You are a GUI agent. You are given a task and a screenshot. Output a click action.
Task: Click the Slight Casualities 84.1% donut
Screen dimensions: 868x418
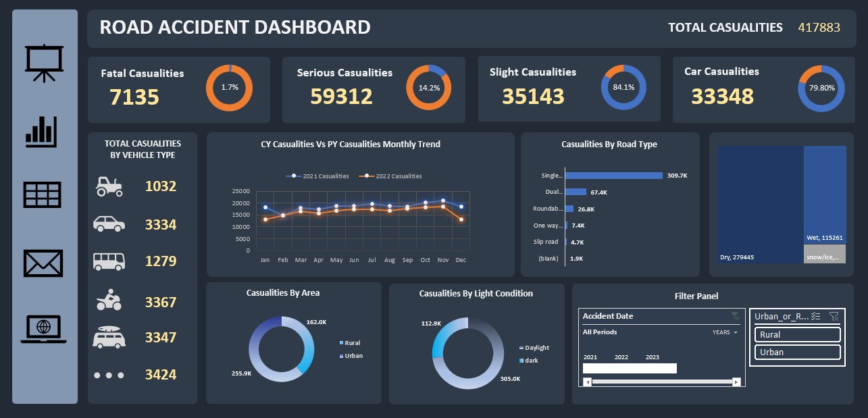623,88
